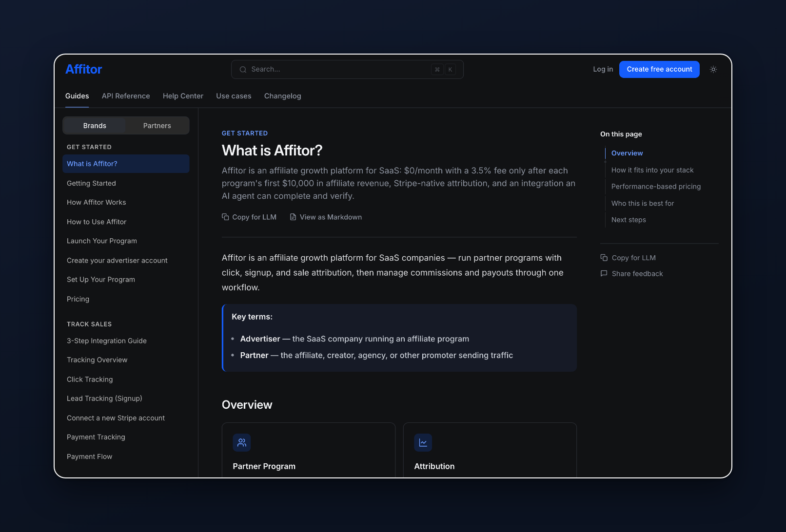Screen dimensions: 786x532
Task: Jump to Next steps section
Action: [x=629, y=220]
